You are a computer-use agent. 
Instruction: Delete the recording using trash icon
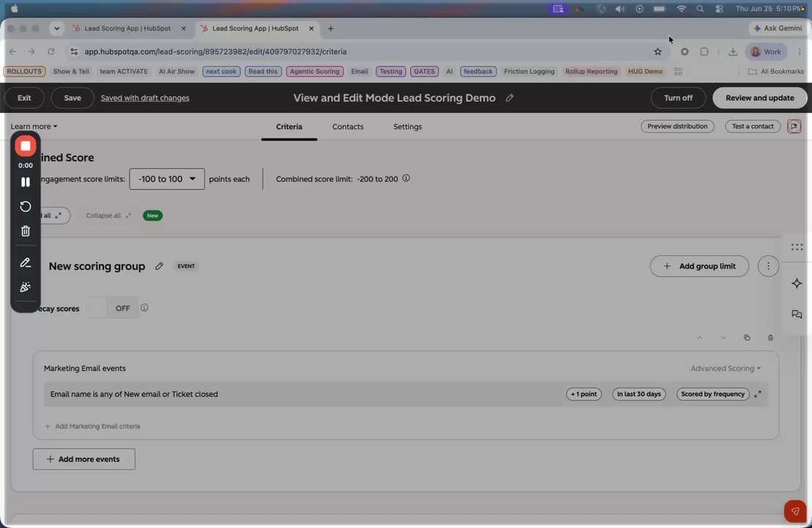point(26,231)
